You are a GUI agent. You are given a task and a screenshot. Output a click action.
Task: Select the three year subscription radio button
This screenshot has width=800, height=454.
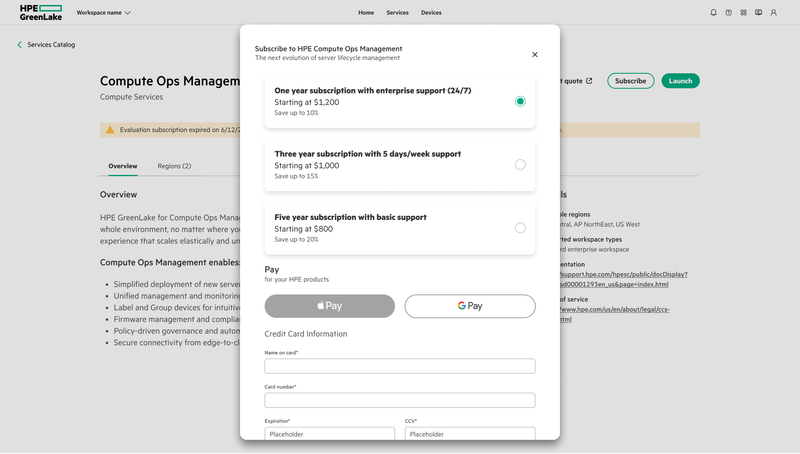click(520, 164)
